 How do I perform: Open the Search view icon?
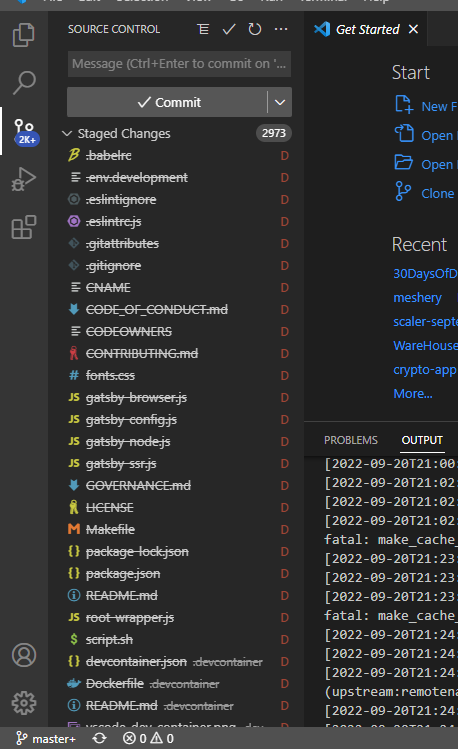[24, 83]
